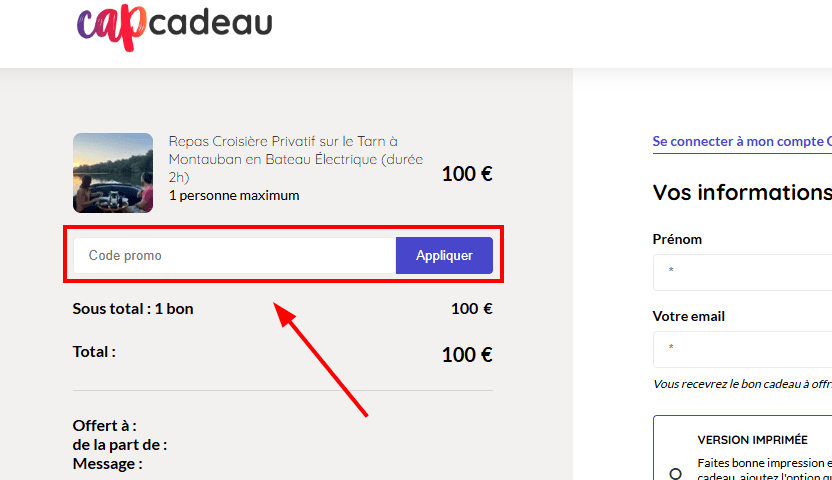This screenshot has height=480, width=832.
Task: Click the Sous total : 1 bon label
Action: pos(133,309)
